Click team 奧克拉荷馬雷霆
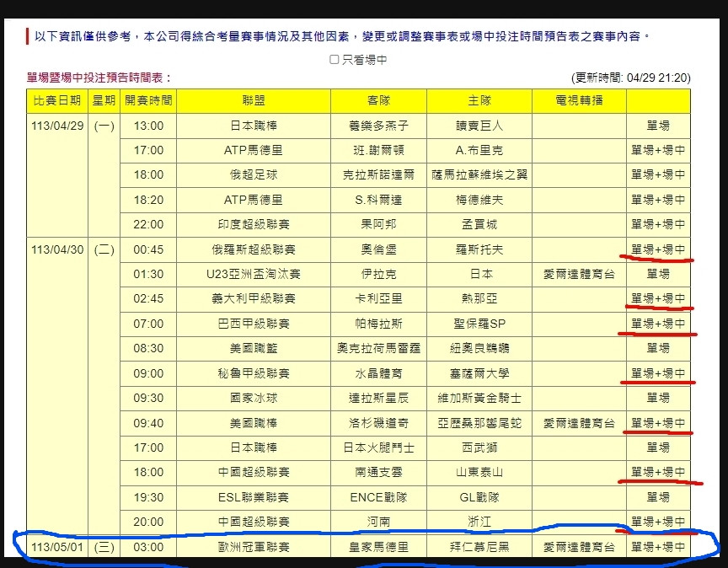The height and width of the screenshot is (568, 728). pos(379,349)
